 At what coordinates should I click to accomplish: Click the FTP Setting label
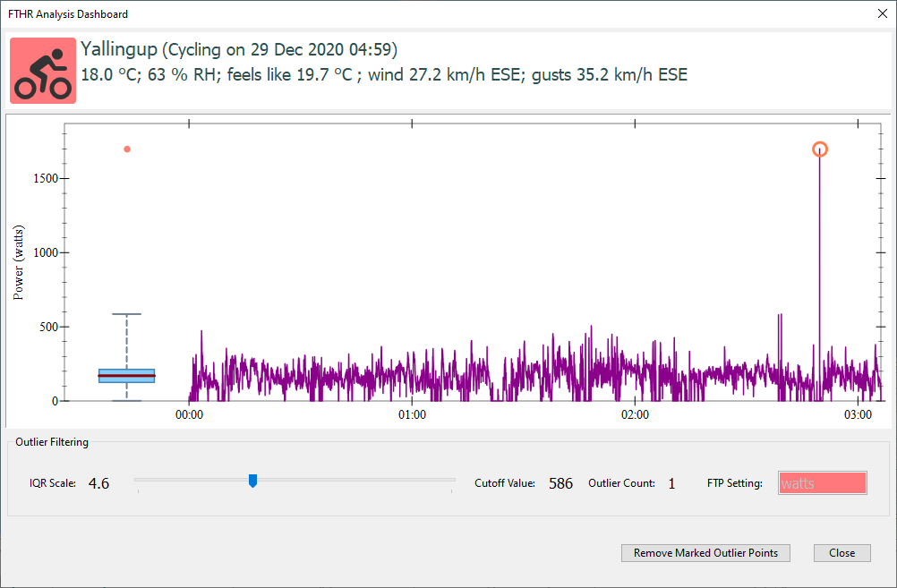point(735,483)
